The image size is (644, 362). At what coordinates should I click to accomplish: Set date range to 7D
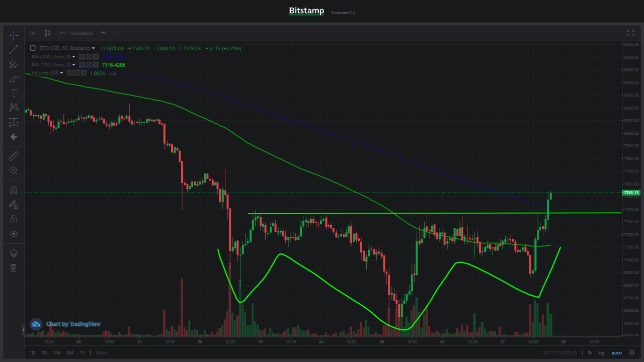(x=44, y=352)
